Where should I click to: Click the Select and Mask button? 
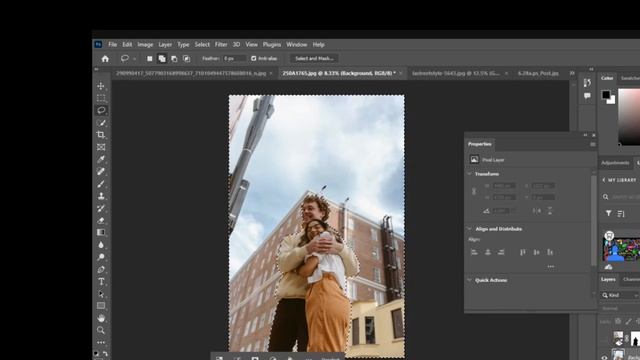pyautogui.click(x=314, y=59)
